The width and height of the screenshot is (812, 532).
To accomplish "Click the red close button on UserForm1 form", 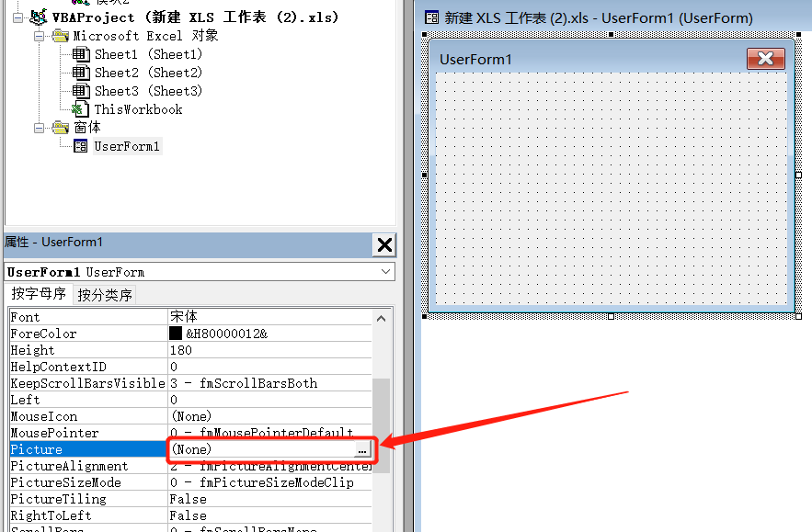I will 765,59.
